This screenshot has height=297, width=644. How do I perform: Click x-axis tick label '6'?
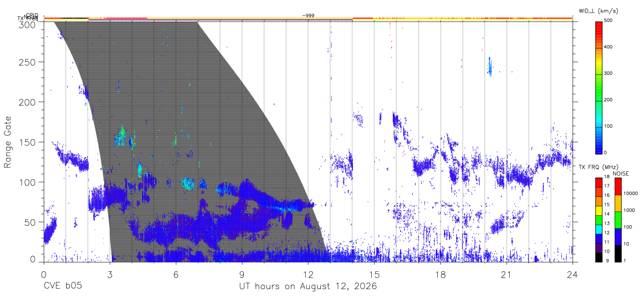176,274
